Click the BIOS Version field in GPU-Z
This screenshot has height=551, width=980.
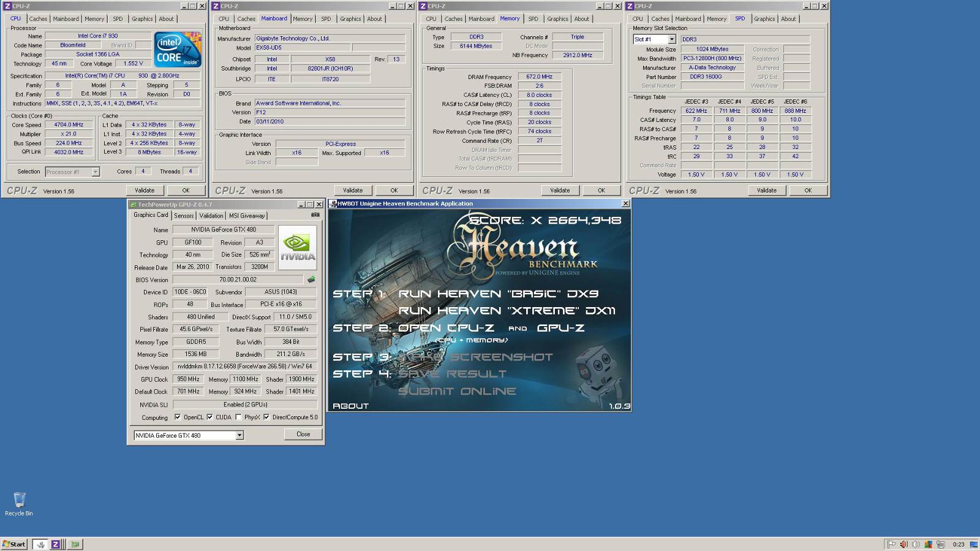coord(238,279)
